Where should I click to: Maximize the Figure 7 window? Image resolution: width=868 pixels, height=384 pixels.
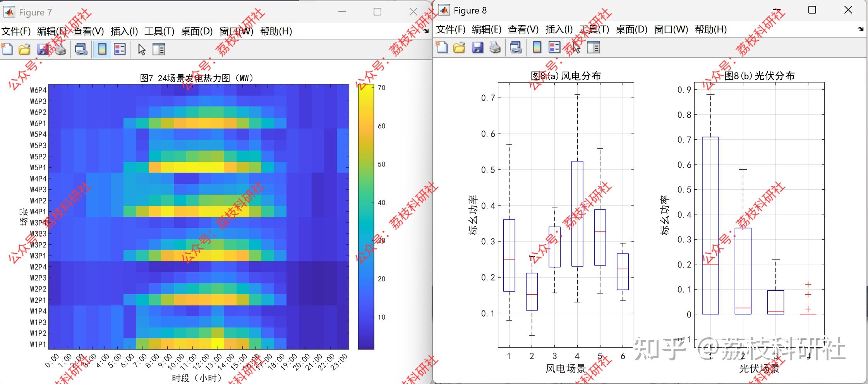377,12
